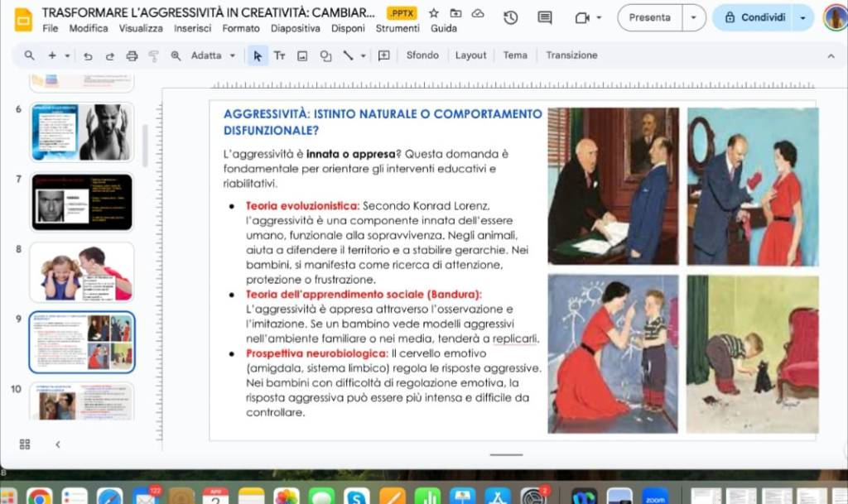Screen dimensions: 848x504
Task: Add a comment from toolbar
Action: coord(384,55)
